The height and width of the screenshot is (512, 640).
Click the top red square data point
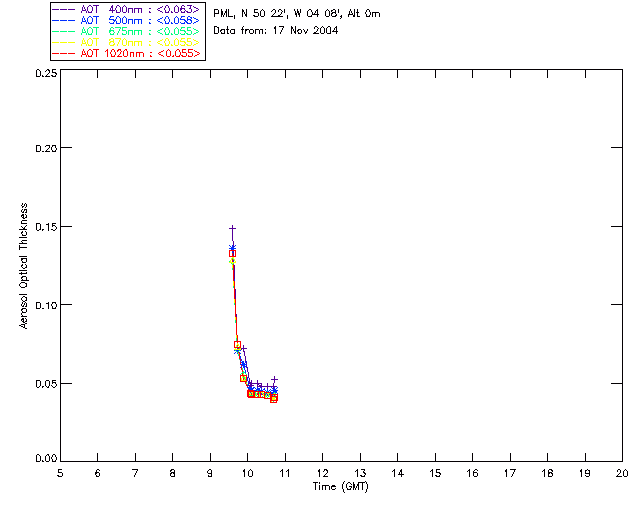232,254
